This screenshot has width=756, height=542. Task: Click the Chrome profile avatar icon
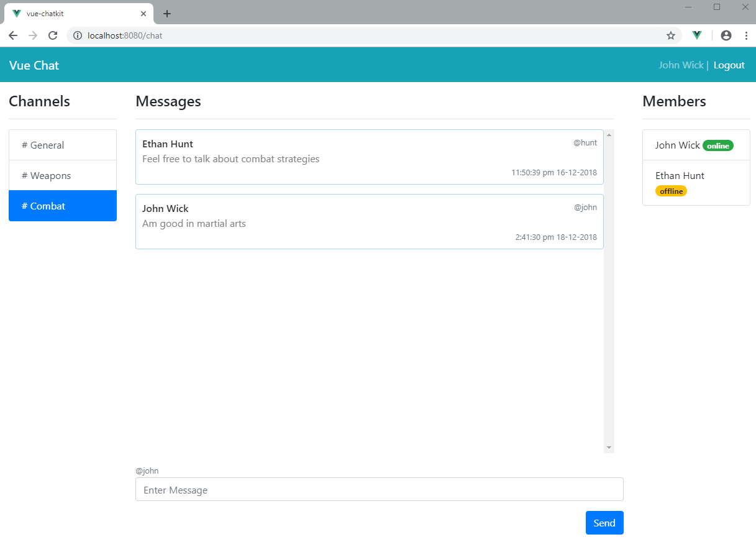(726, 35)
